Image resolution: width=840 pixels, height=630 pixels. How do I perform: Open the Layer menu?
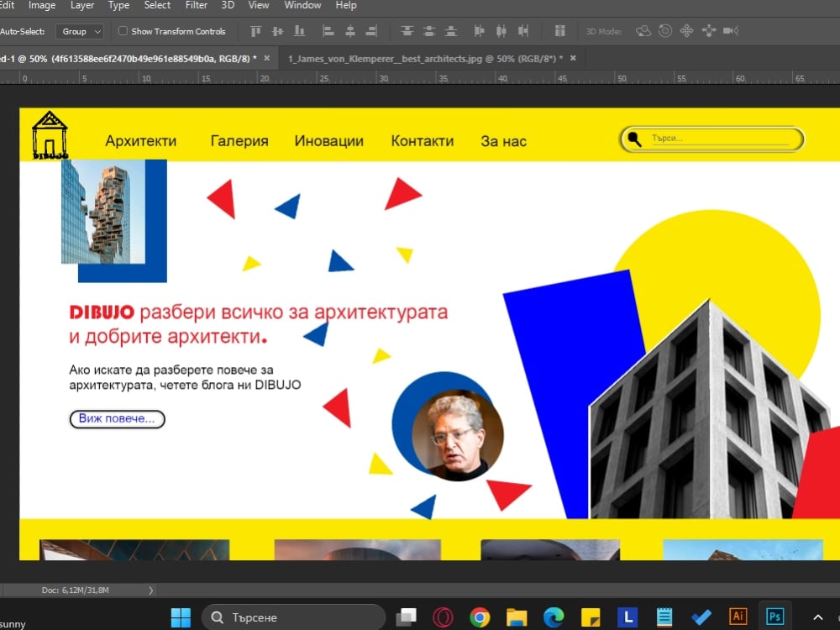82,5
